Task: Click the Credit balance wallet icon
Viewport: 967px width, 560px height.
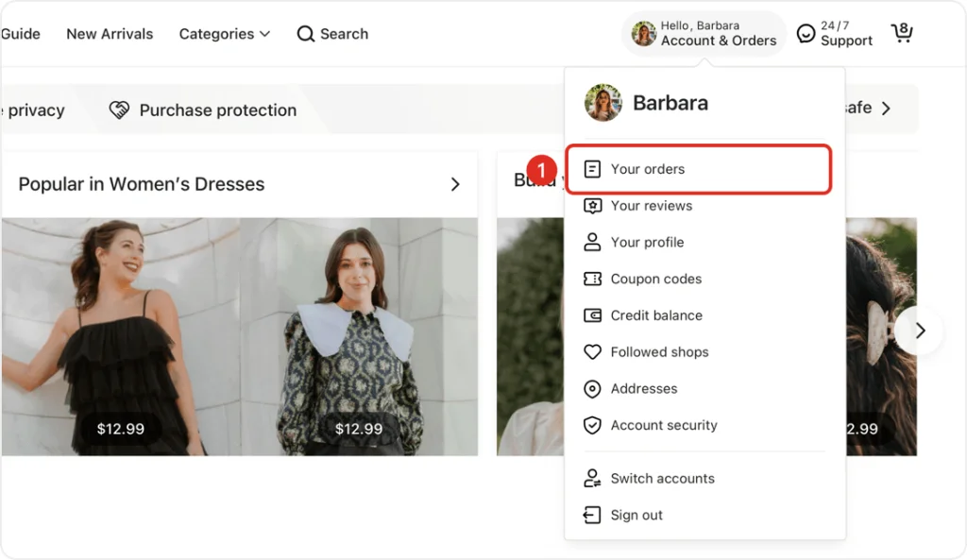Action: [592, 315]
